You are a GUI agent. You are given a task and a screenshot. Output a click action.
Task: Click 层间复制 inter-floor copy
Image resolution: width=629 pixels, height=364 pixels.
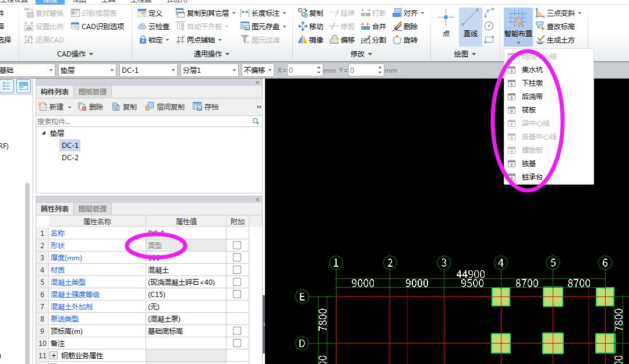165,107
